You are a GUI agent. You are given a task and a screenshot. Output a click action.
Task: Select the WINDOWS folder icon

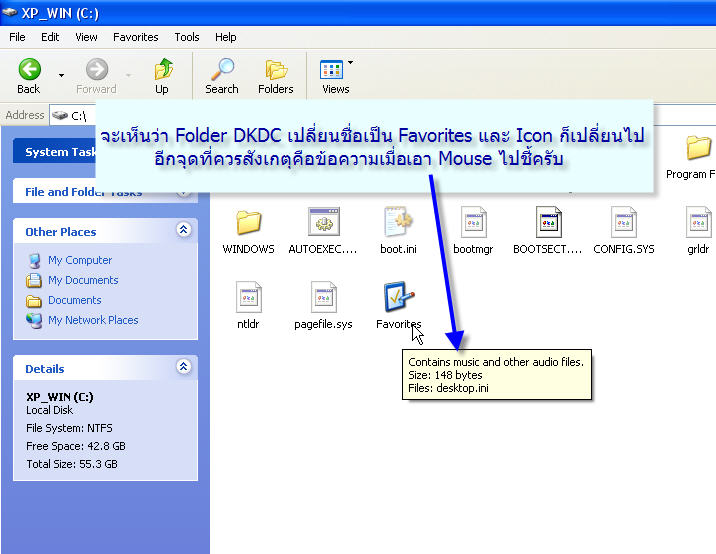tap(248, 222)
